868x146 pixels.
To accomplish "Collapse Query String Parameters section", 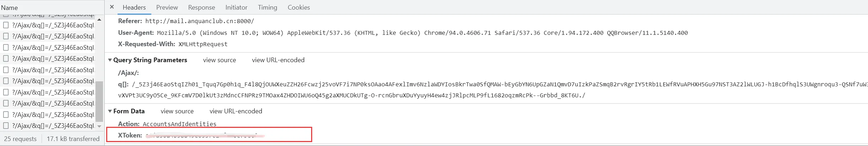I will 110,60.
